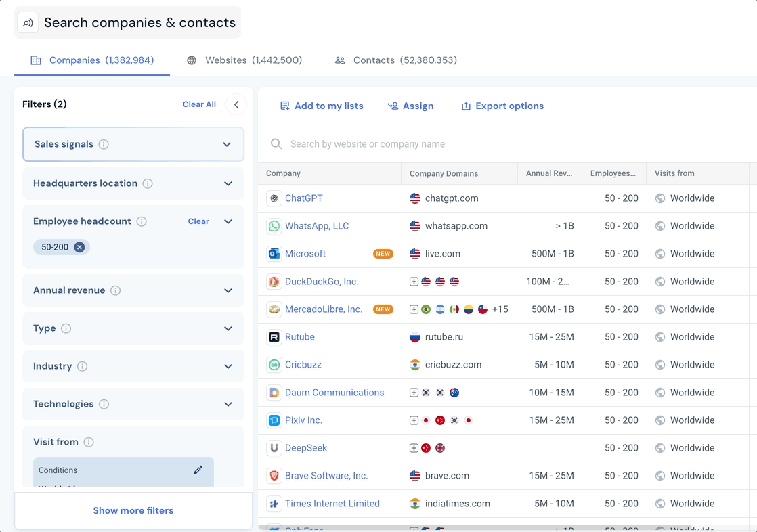Expand domains for Daum Communications row
757x532 pixels.
[414, 393]
